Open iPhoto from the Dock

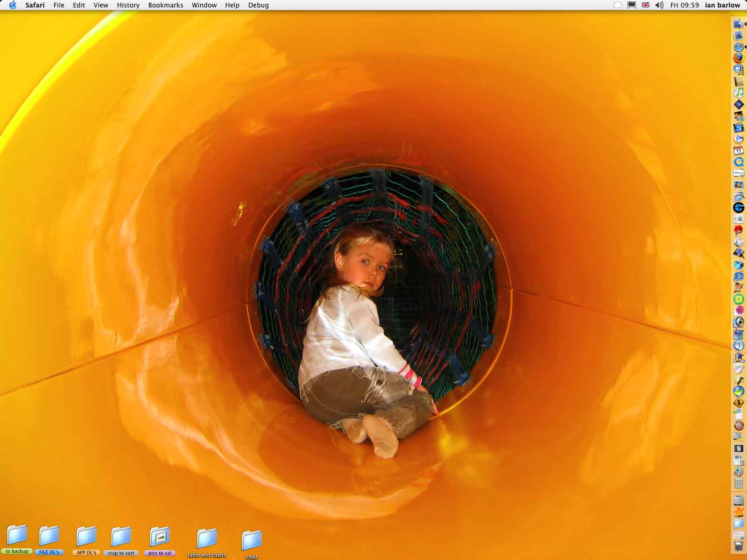(739, 116)
